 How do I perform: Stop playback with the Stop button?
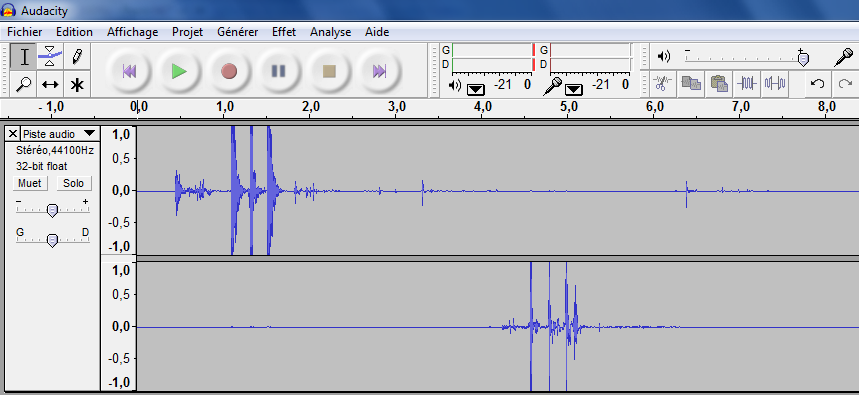[x=329, y=71]
